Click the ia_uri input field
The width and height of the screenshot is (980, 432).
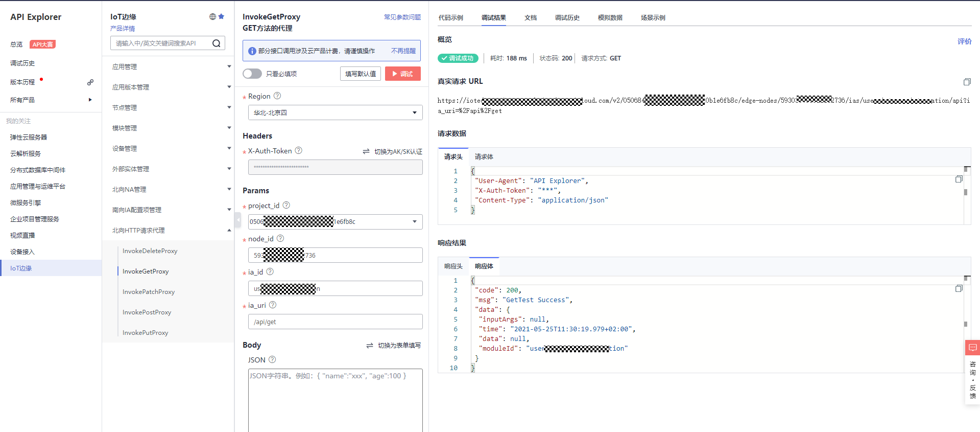click(x=336, y=322)
